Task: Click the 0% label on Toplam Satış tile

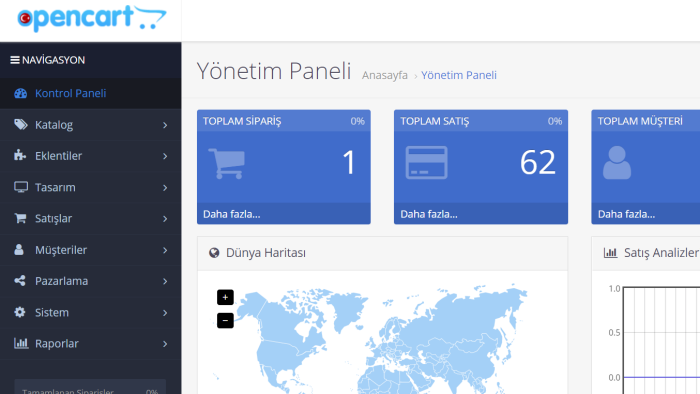Action: 555,121
